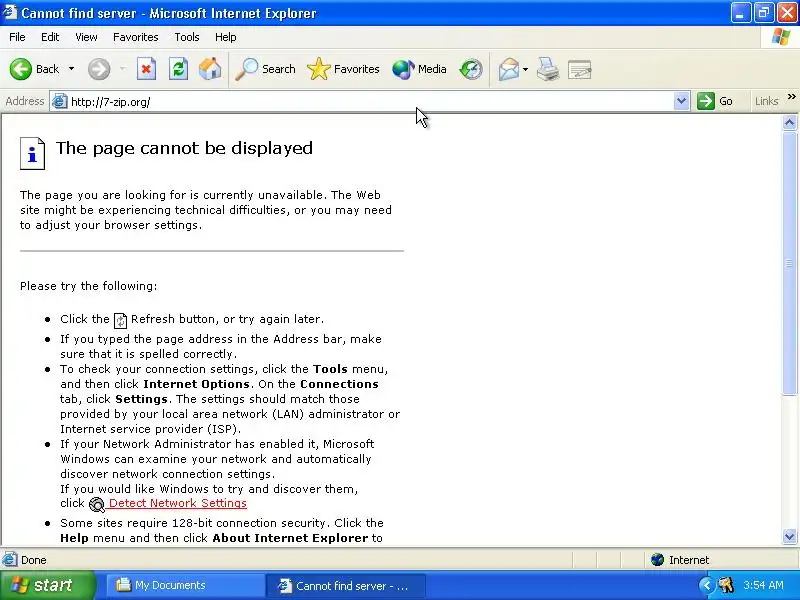The width and height of the screenshot is (800, 600).
Task: Open the Favorites menu
Action: pyautogui.click(x=136, y=37)
